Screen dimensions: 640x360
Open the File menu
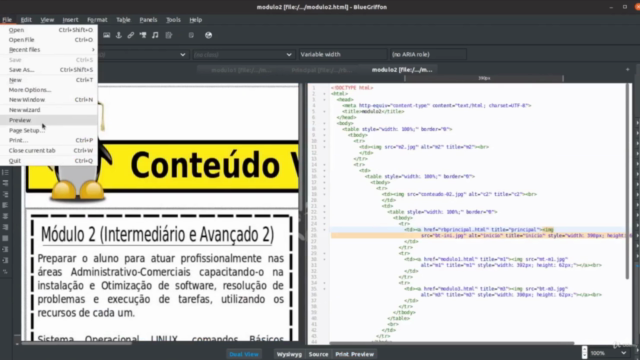coord(7,20)
